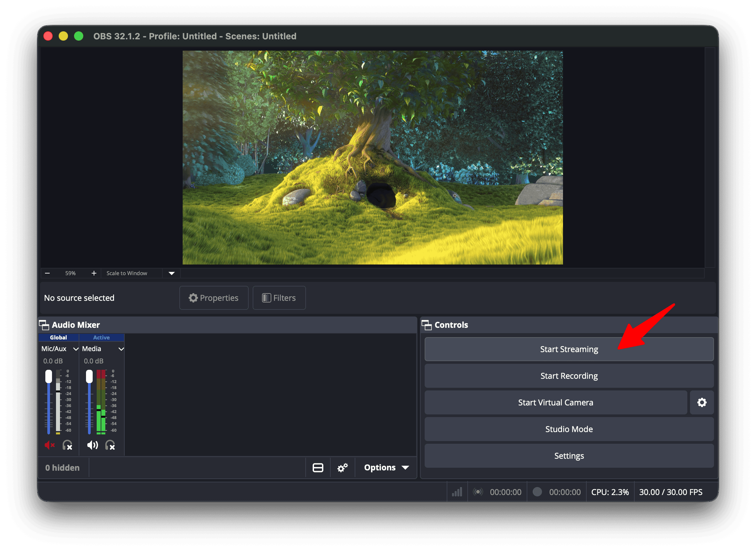This screenshot has height=551, width=756.
Task: Open virtual camera settings gear
Action: 702,402
